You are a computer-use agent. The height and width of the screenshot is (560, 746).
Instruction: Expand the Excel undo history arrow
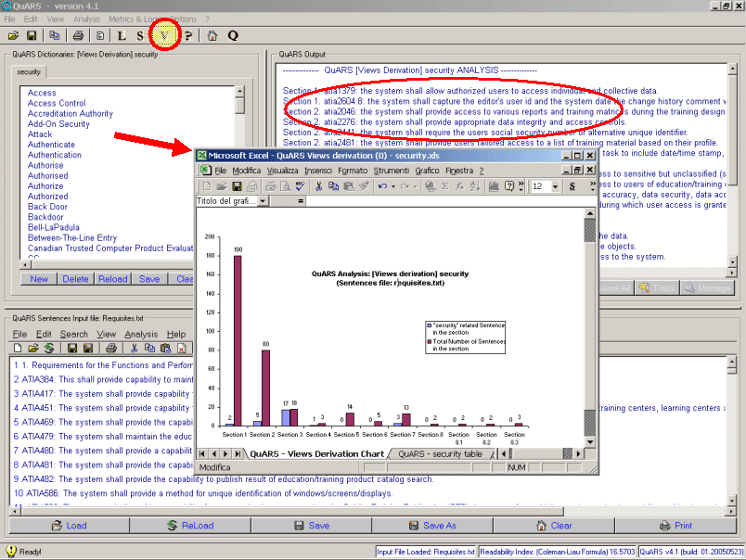[x=393, y=186]
